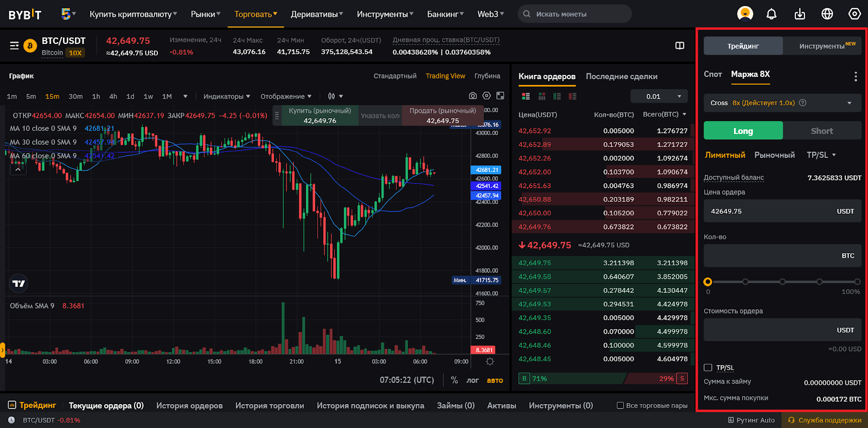Screen dimensions: 868x428
Task: Click the Bybit logo
Action: (x=24, y=15)
